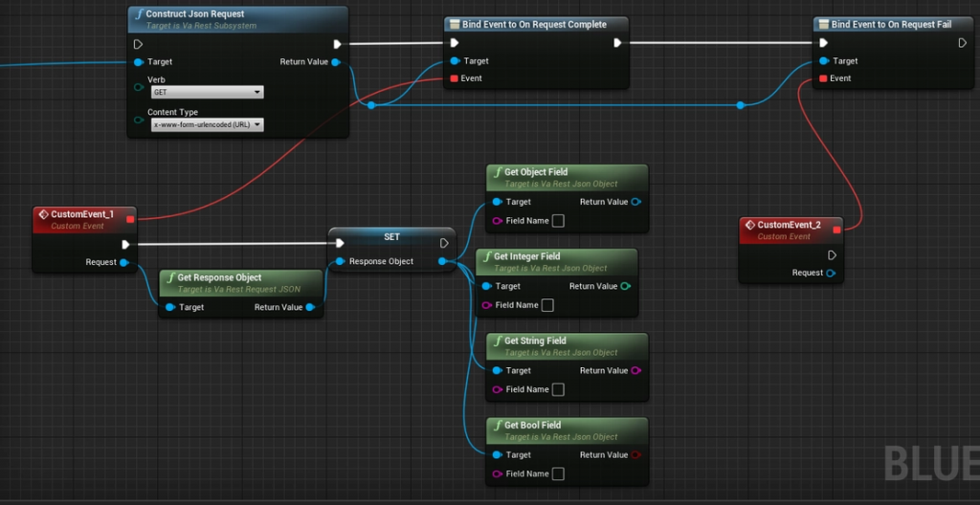This screenshot has width=980, height=505.
Task: Click the SET node output execution pin
Action: click(444, 243)
